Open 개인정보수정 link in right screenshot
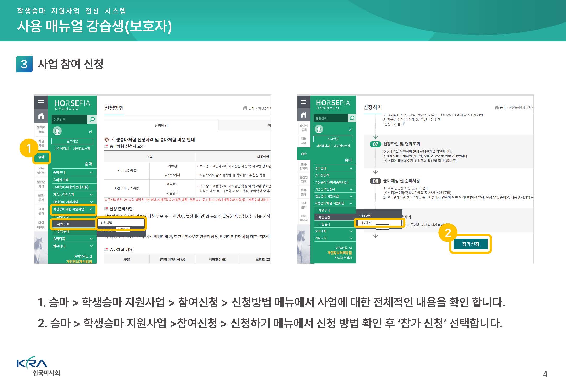 click(342, 146)
